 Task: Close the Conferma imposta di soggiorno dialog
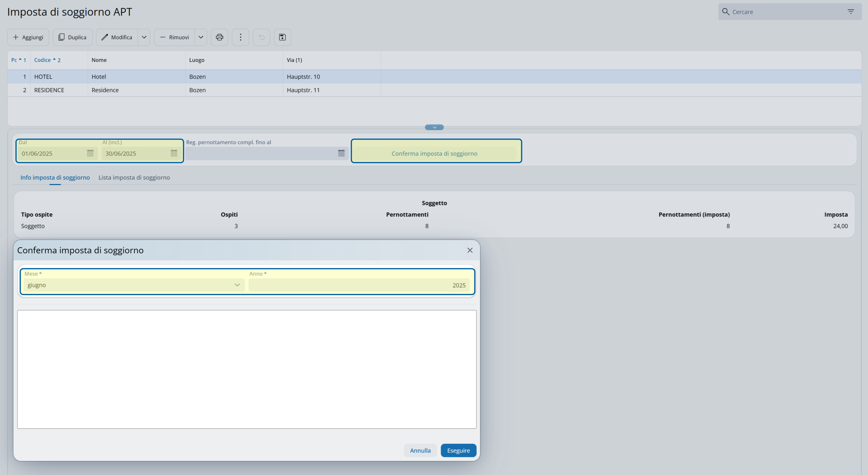coord(470,250)
